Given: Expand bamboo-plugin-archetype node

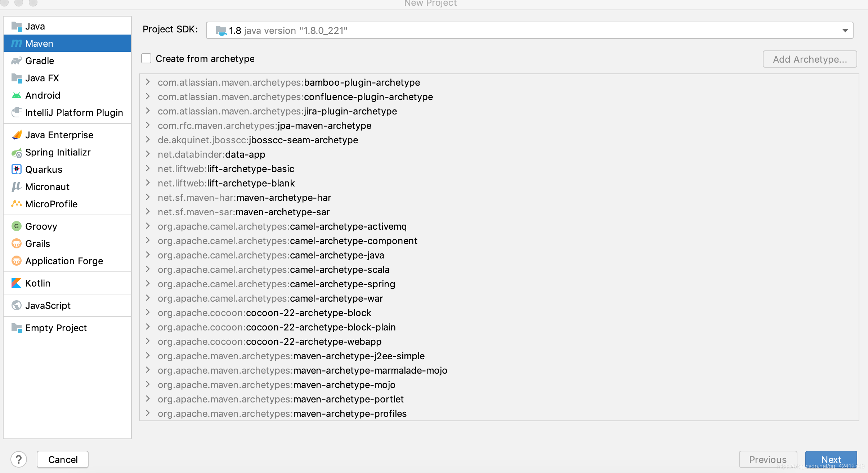Looking at the screenshot, I should [148, 82].
